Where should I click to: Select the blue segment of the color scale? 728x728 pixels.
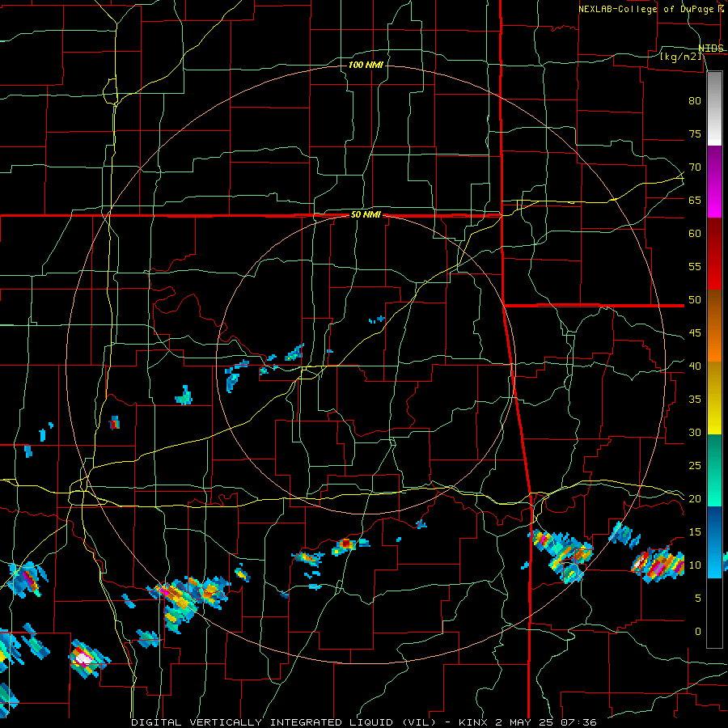714,542
